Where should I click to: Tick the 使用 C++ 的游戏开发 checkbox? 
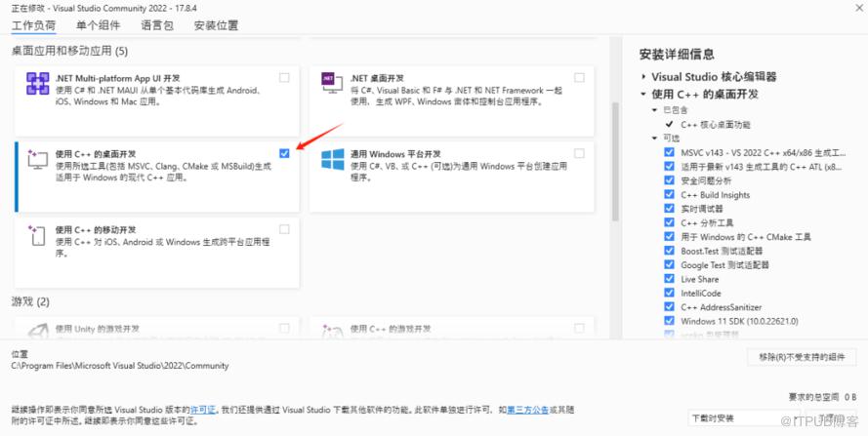tap(579, 328)
